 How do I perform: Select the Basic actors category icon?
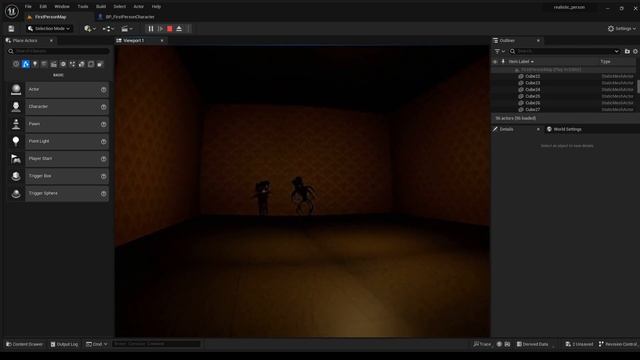[26, 64]
